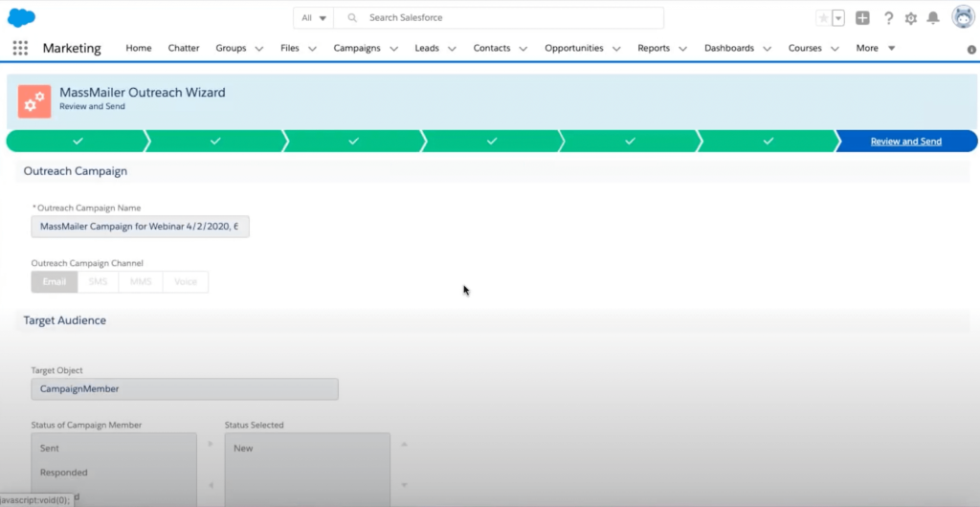Select the SMS channel option

click(98, 282)
